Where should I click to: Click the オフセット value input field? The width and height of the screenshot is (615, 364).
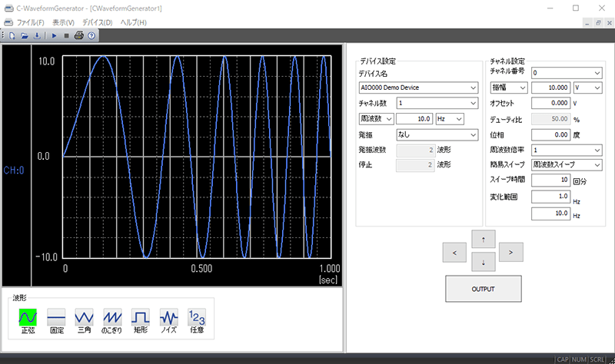(x=550, y=103)
